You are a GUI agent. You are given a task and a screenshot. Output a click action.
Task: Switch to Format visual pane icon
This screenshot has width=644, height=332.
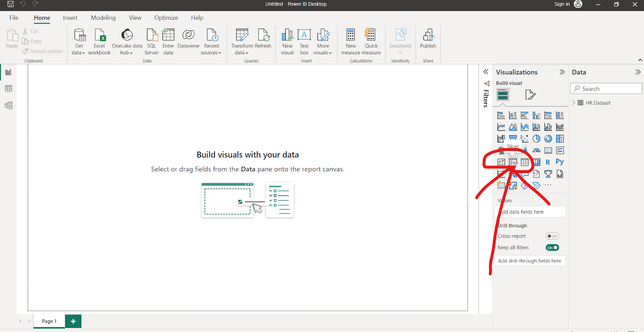pyautogui.click(x=530, y=95)
